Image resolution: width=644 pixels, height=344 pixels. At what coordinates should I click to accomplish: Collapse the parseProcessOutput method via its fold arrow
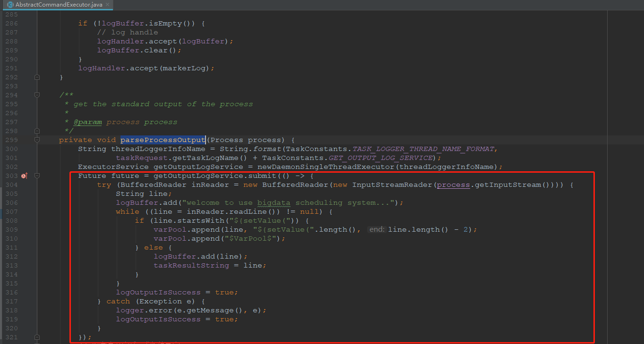click(x=37, y=140)
